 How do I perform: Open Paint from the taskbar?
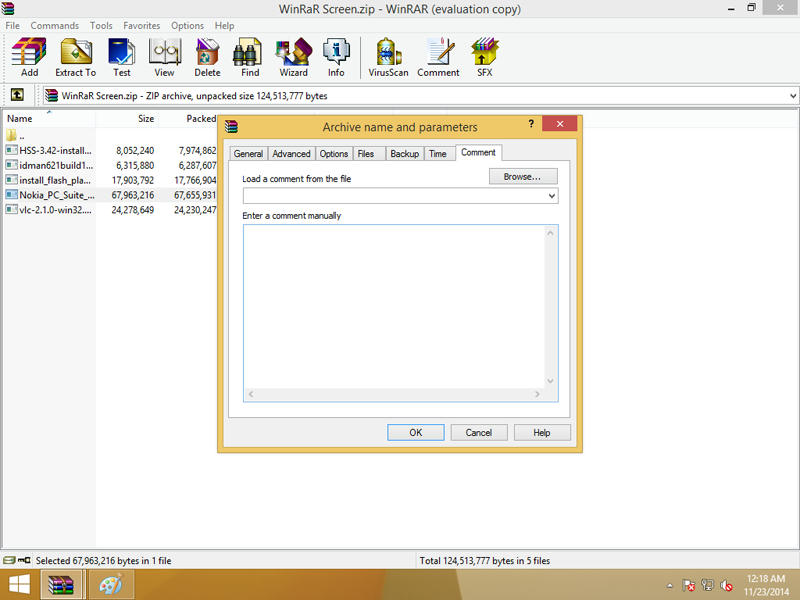[111, 585]
